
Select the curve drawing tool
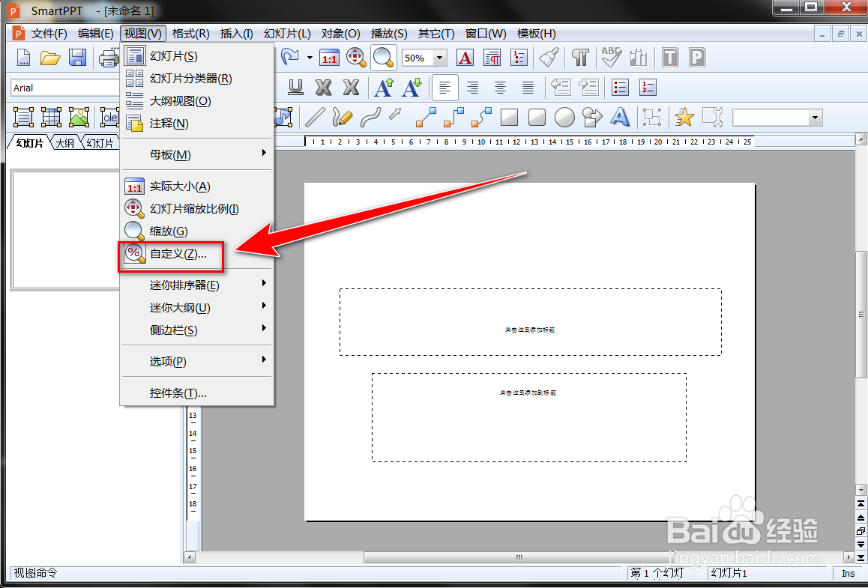click(x=370, y=117)
